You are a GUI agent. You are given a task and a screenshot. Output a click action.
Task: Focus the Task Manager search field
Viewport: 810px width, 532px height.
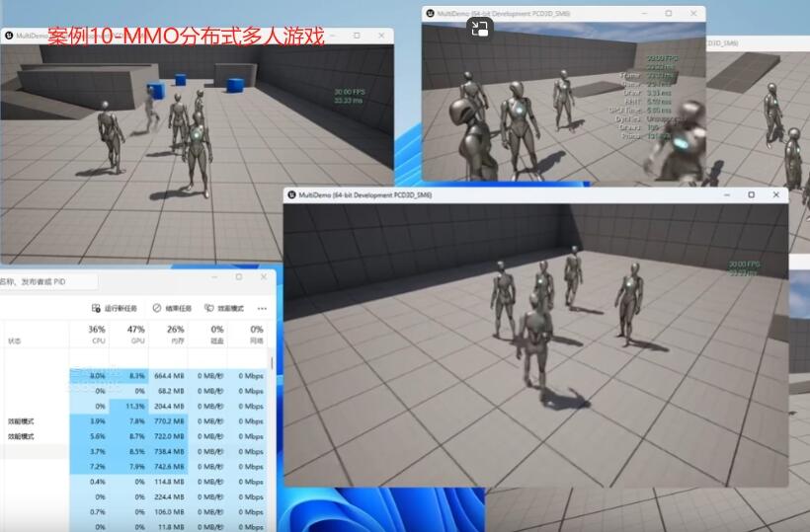coord(48,281)
